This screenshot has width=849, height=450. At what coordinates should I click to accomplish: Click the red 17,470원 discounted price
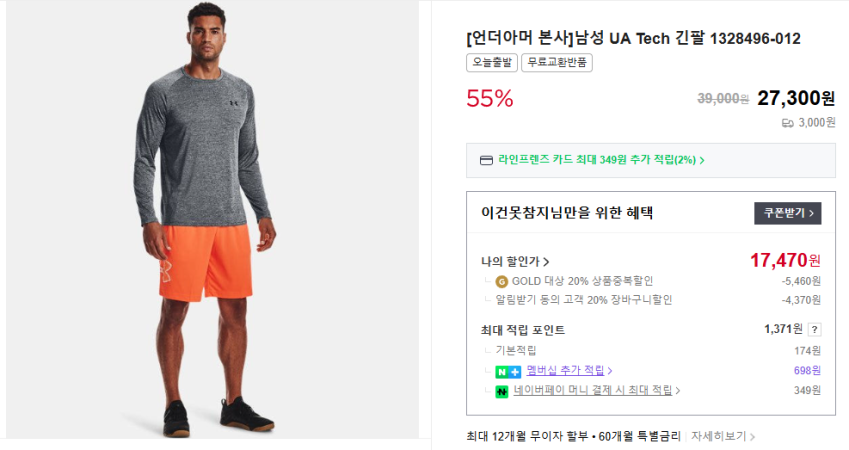point(785,261)
